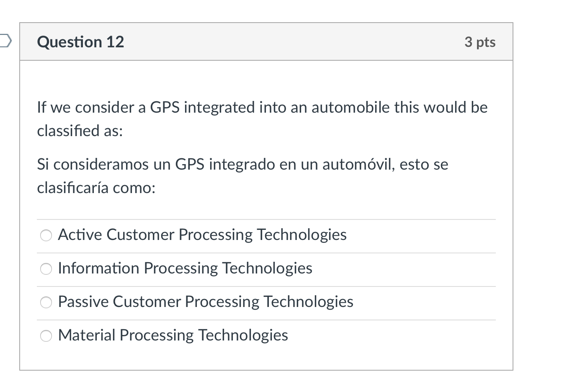567x392 pixels.
Task: Select the Material Processing Technologies radio button
Action: (46, 335)
